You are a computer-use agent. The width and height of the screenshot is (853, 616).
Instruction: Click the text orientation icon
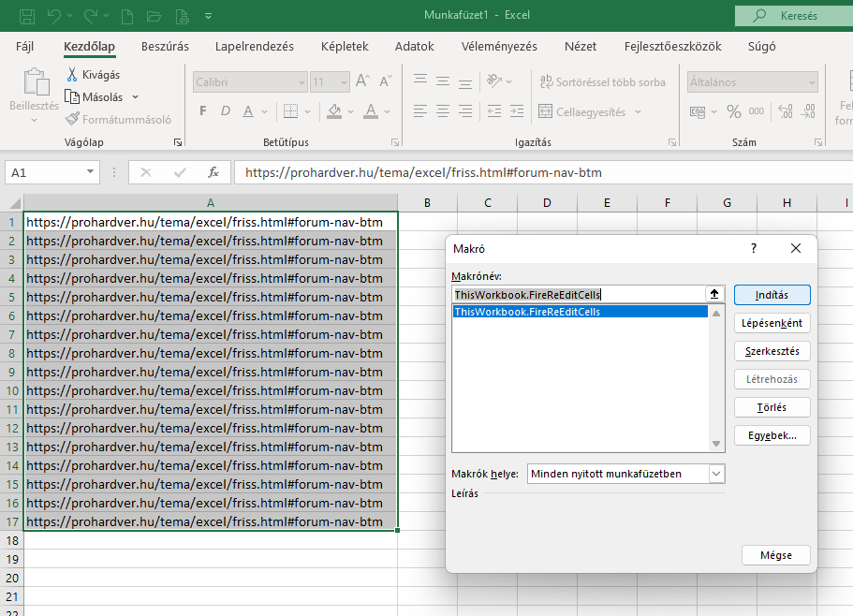(x=494, y=81)
